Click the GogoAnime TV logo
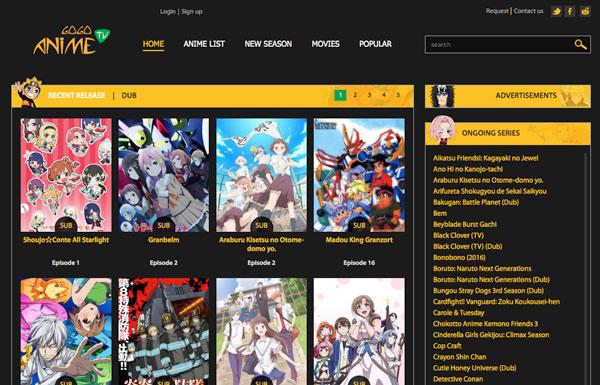600x385 pixels. point(72,40)
